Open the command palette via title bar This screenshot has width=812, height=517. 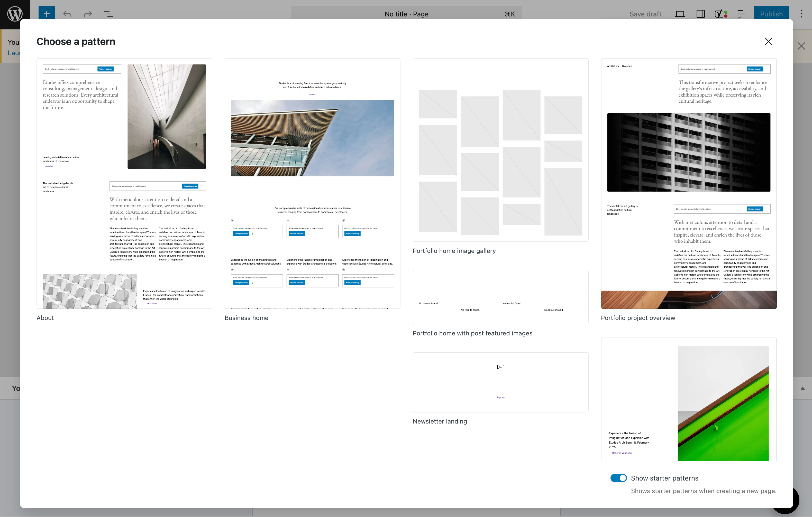pos(406,14)
